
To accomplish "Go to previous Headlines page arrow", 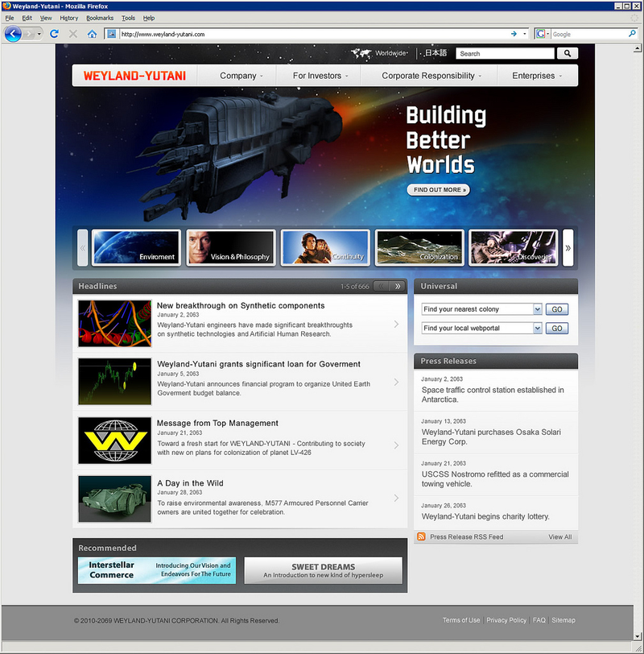I will tap(381, 286).
